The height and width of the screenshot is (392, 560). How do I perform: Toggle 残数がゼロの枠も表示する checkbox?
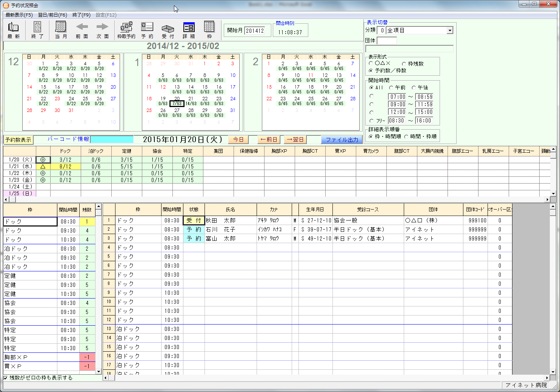[5, 378]
